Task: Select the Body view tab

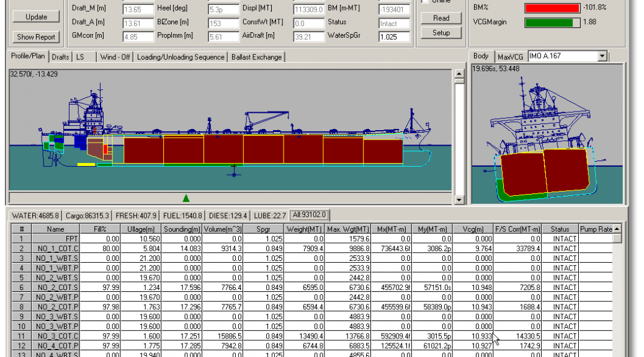Action: pyautogui.click(x=481, y=56)
